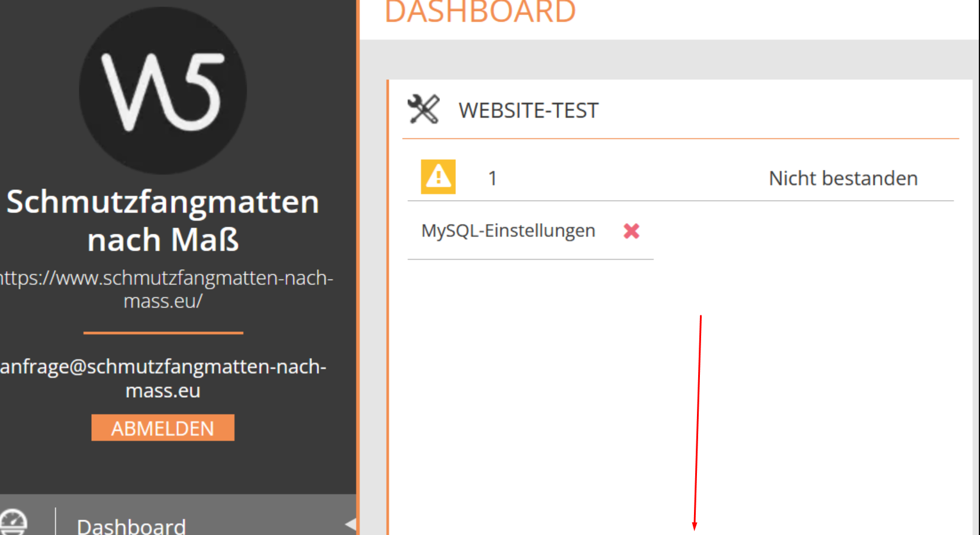This screenshot has width=980, height=535.
Task: Click the gauge icon beside Dashboard
Action: click(14, 522)
